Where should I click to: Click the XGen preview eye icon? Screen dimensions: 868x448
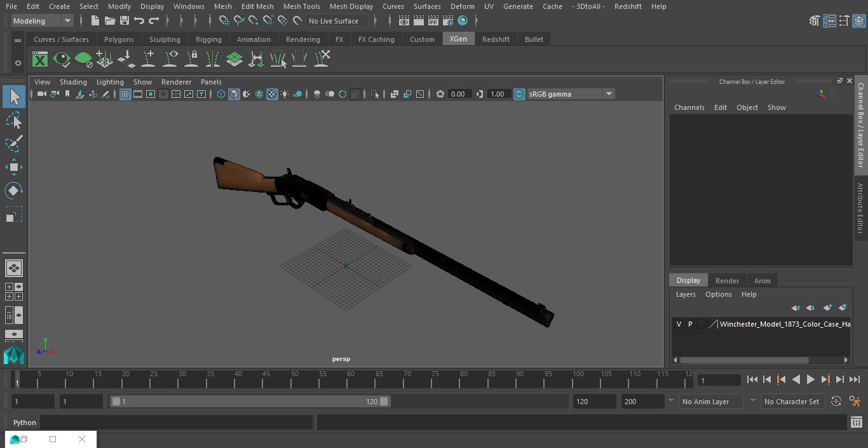pyautogui.click(x=62, y=60)
